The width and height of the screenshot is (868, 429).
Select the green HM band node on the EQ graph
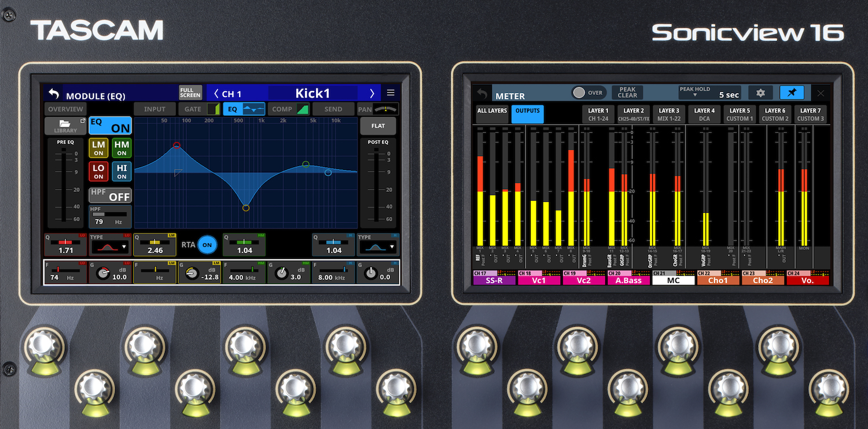click(x=306, y=165)
